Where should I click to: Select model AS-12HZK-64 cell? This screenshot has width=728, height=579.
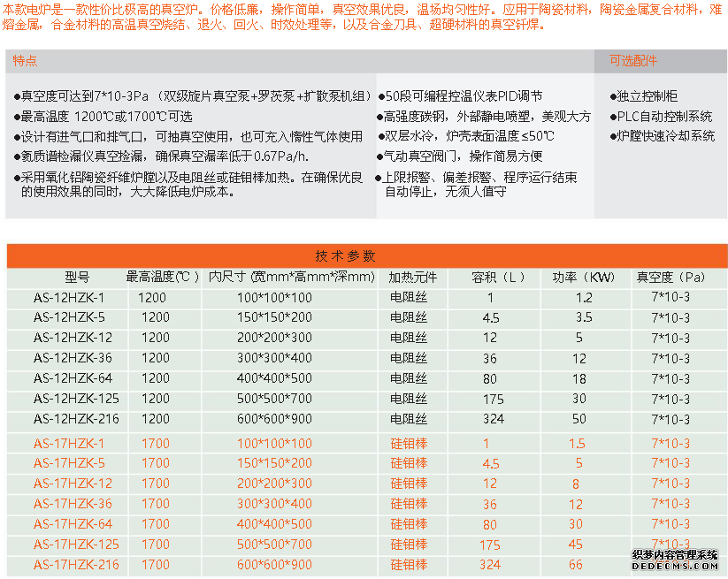73,378
